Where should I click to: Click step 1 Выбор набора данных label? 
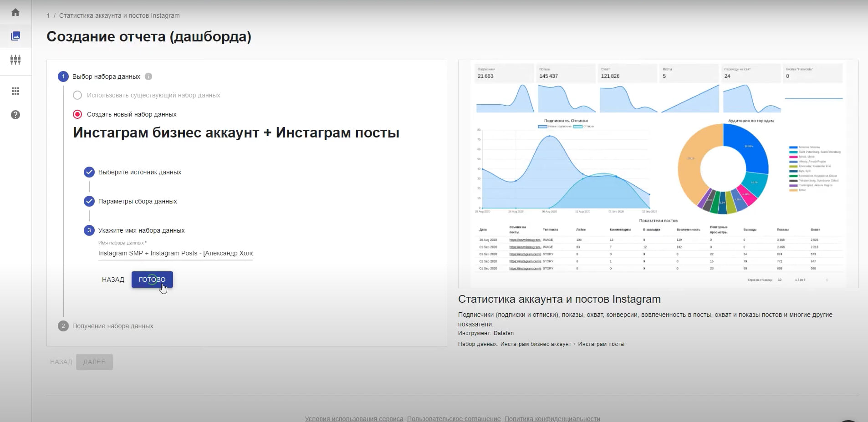pos(106,76)
